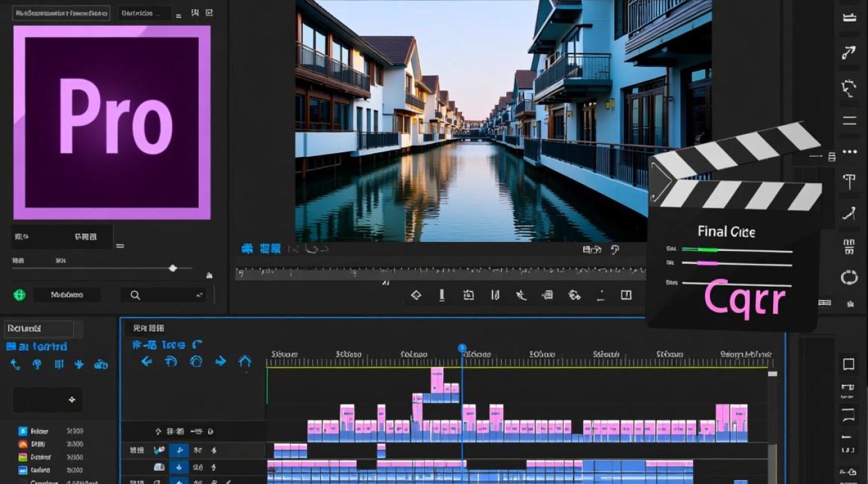Click the dark button right of the green globe

click(67, 295)
